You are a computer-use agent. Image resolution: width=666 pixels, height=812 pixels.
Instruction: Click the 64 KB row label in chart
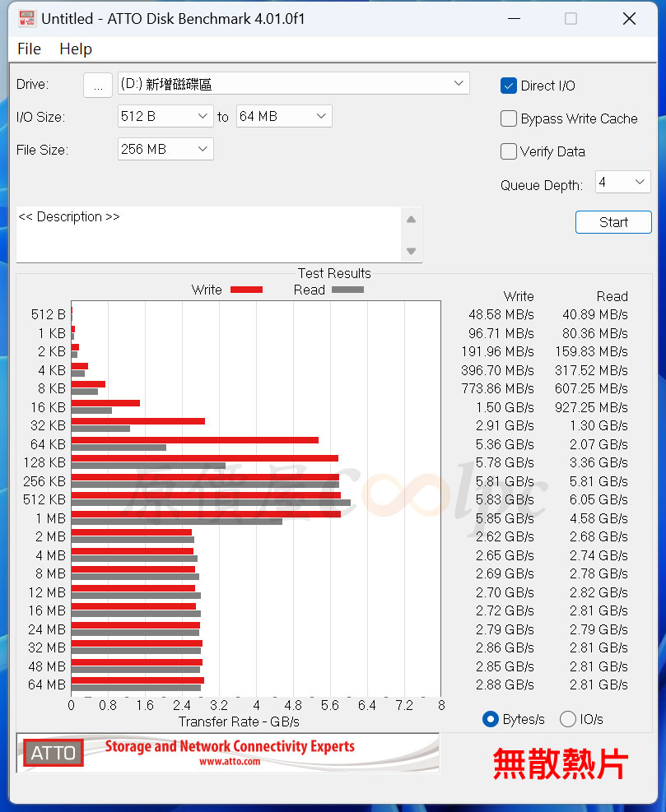tap(49, 444)
